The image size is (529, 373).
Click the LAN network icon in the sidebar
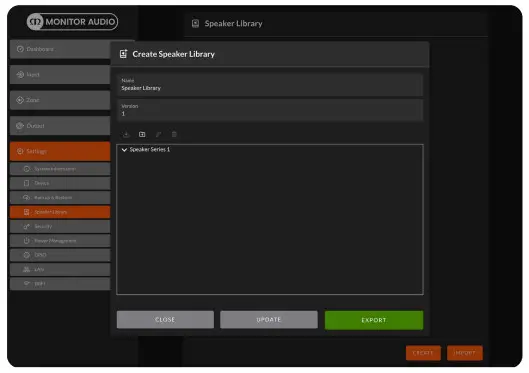(x=26, y=269)
